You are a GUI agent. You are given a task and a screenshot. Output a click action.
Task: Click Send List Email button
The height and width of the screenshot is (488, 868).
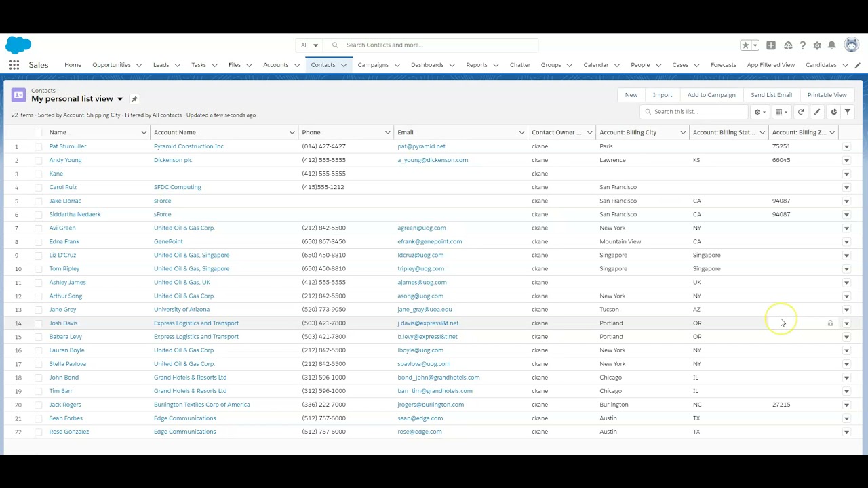771,95
